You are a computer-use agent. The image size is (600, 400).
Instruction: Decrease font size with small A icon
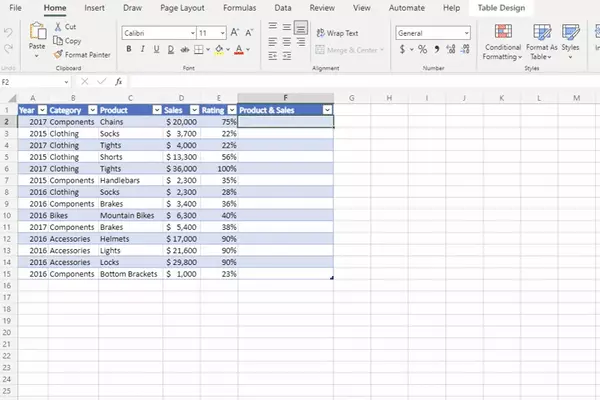pos(249,33)
